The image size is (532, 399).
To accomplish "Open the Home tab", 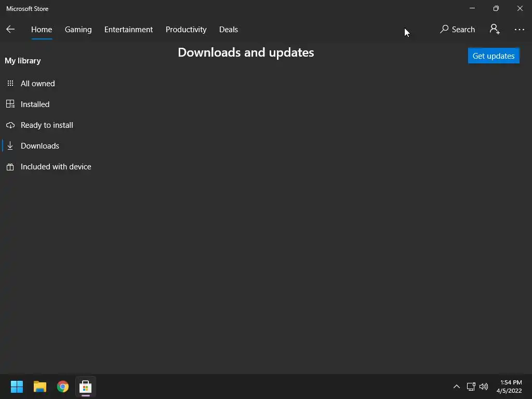I will coord(42,30).
